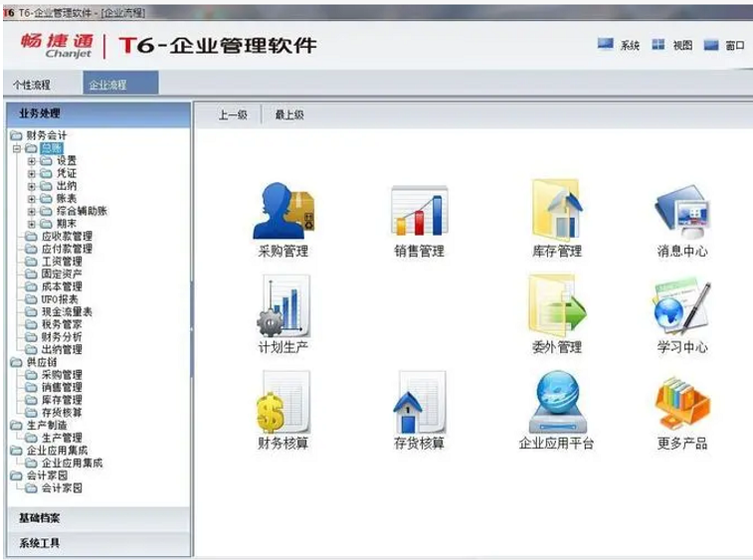Open the 采购管理 purchasing icon
Screen dimensions: 753x560
pos(283,210)
